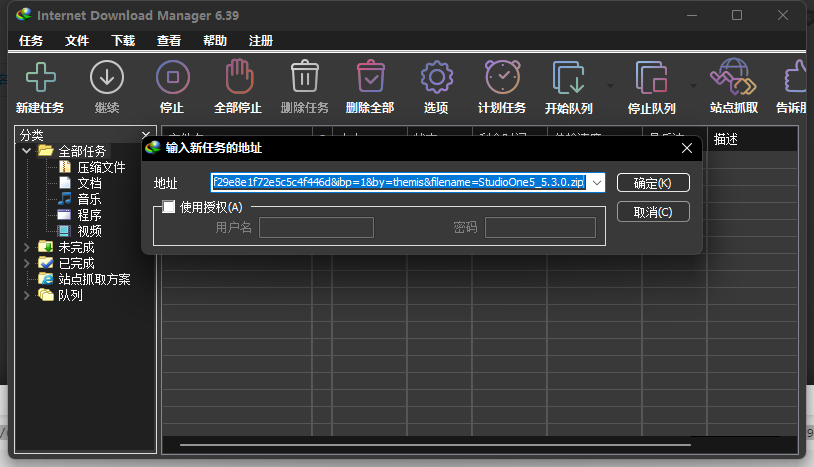Open 计划任务 (scheduler) clock icon
The width and height of the screenshot is (814, 467).
click(x=503, y=77)
